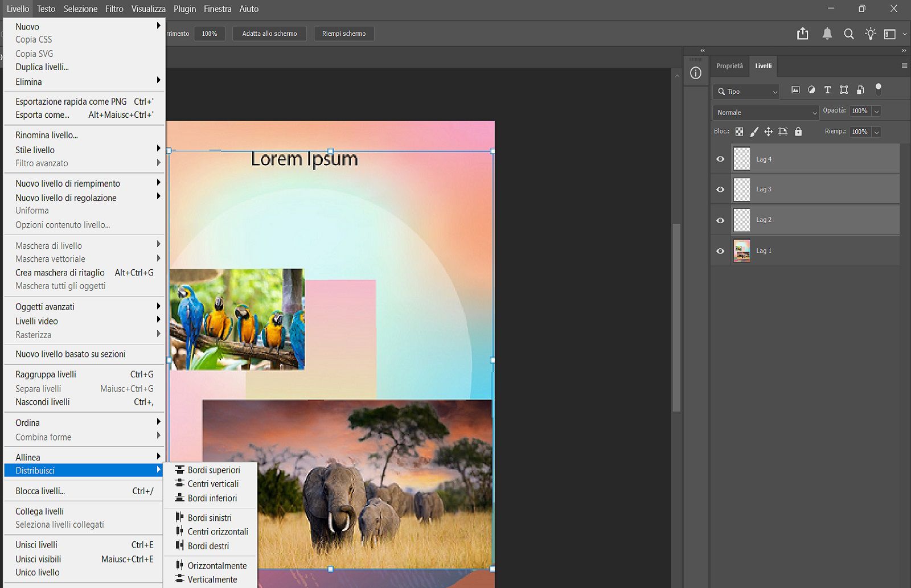The height and width of the screenshot is (588, 911).
Task: Hide the Lag 4 layer
Action: [x=720, y=159]
